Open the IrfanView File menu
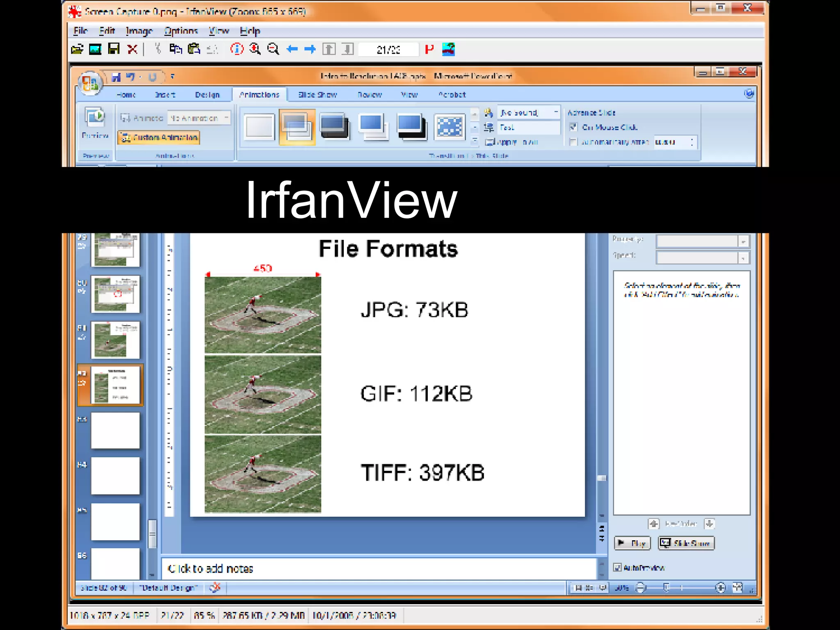 click(x=80, y=31)
